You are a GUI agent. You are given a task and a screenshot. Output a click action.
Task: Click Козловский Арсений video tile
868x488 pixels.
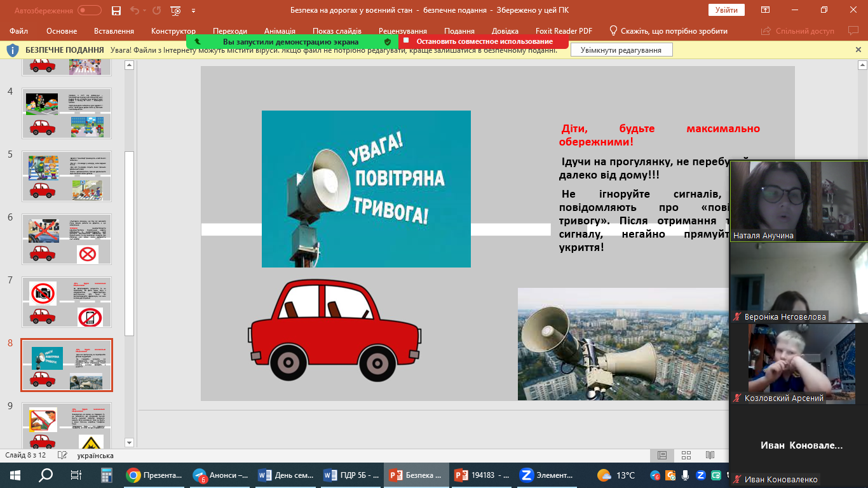(798, 363)
